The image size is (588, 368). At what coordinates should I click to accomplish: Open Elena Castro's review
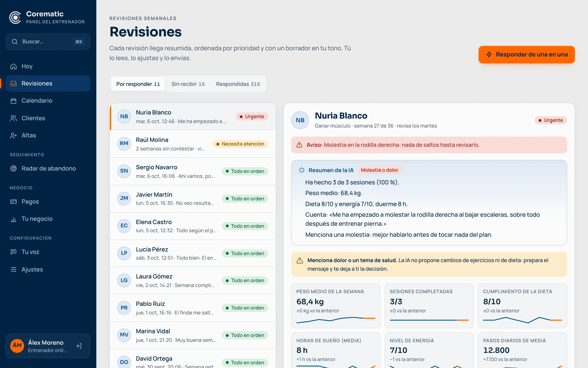[x=193, y=226]
